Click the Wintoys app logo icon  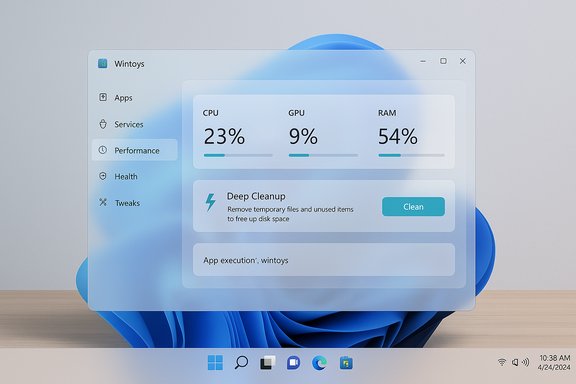[x=102, y=64]
